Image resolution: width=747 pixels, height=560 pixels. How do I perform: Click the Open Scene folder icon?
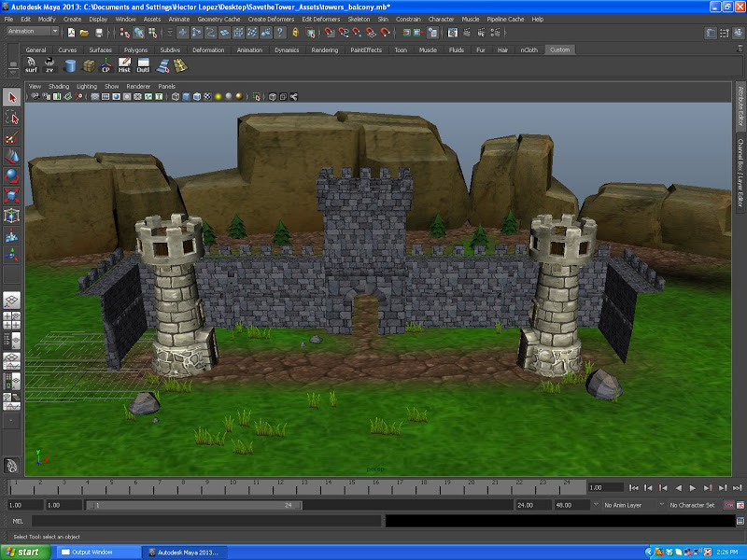84,33
